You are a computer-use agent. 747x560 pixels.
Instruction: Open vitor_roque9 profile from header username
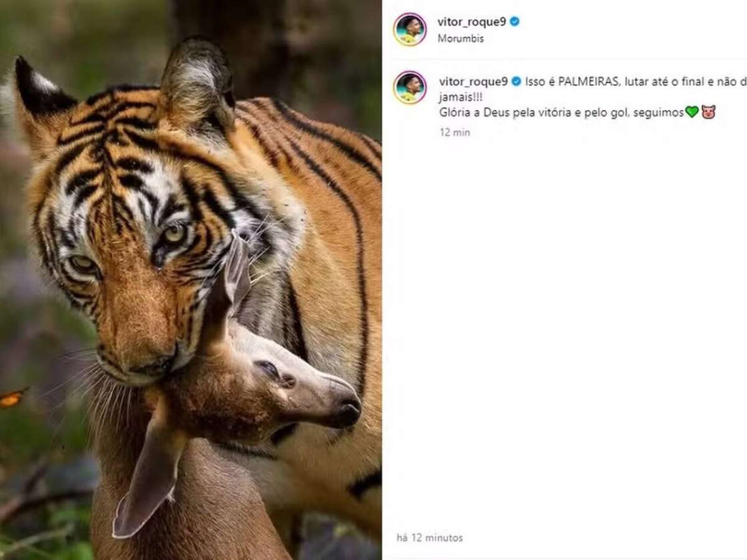pos(472,22)
